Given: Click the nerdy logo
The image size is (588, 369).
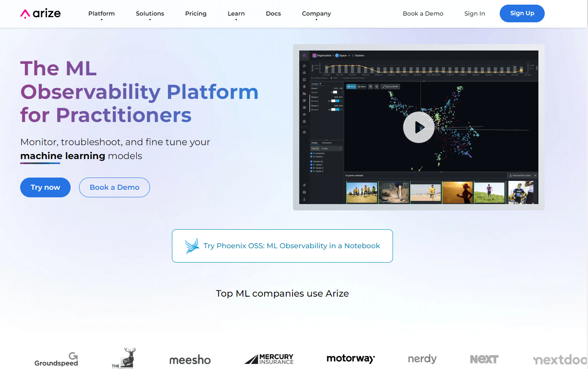Looking at the screenshot, I should pyautogui.click(x=422, y=359).
